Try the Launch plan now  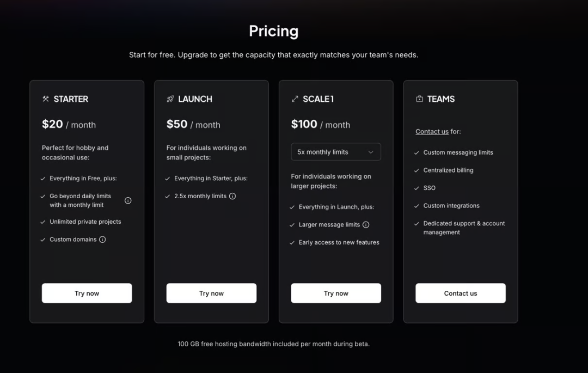(211, 293)
